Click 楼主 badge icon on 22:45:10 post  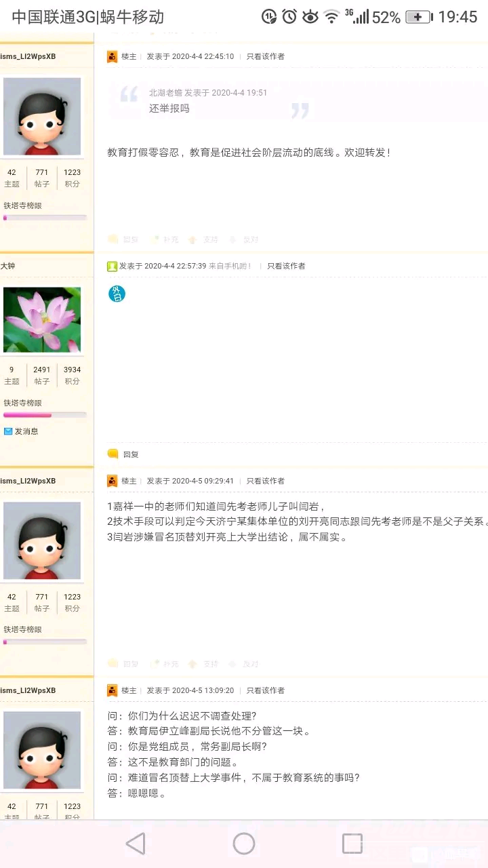tap(113, 56)
